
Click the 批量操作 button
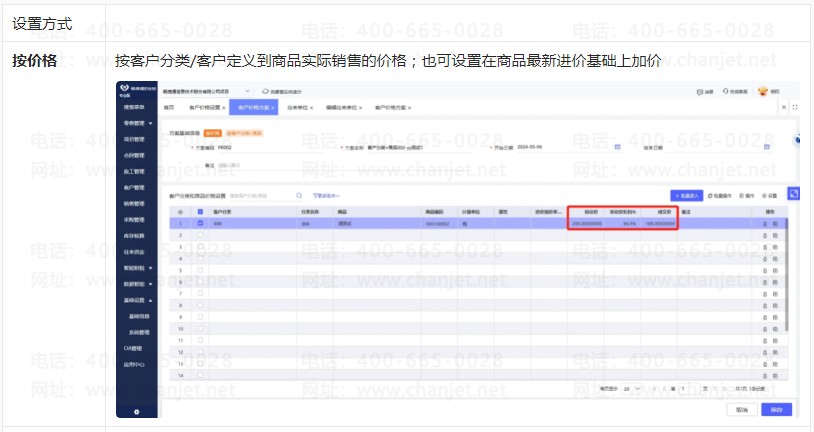718,196
